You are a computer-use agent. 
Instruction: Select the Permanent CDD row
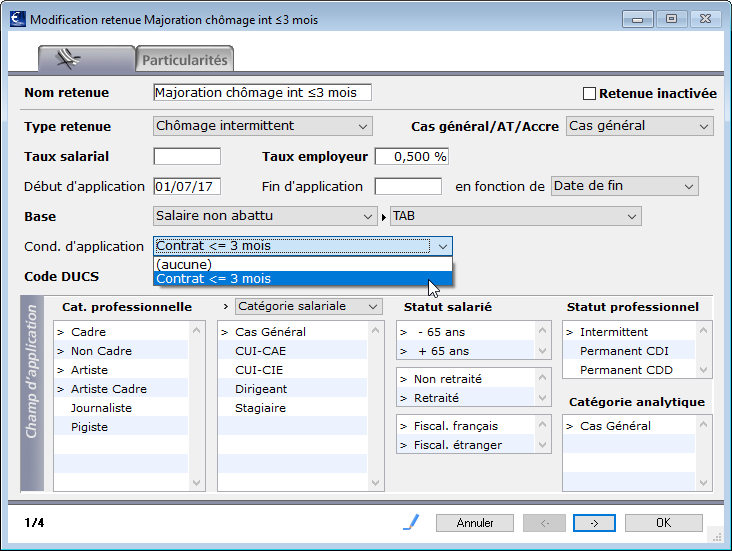[x=629, y=370]
